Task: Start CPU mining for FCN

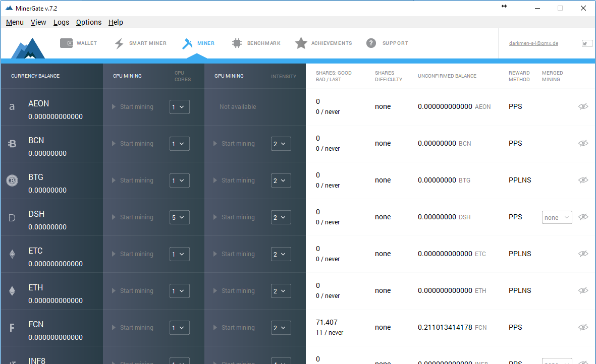Action: (133, 328)
